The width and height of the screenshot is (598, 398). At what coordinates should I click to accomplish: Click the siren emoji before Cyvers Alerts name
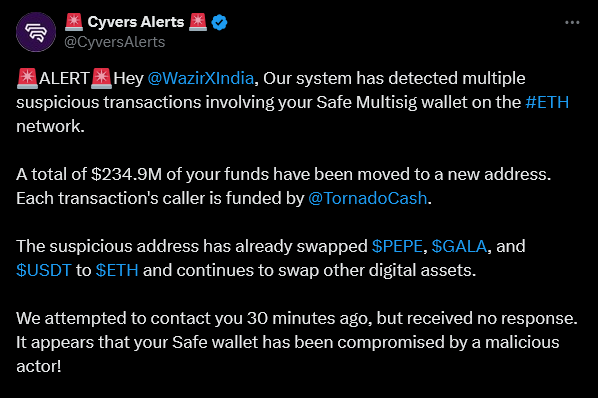coord(74,22)
